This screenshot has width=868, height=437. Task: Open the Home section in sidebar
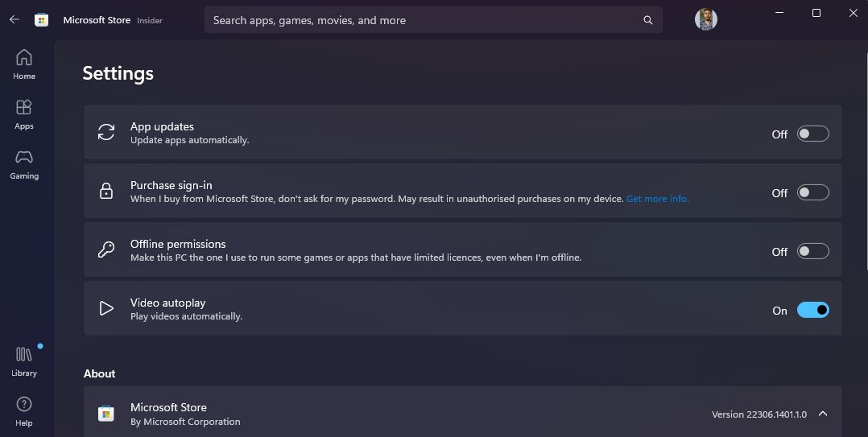[24, 64]
